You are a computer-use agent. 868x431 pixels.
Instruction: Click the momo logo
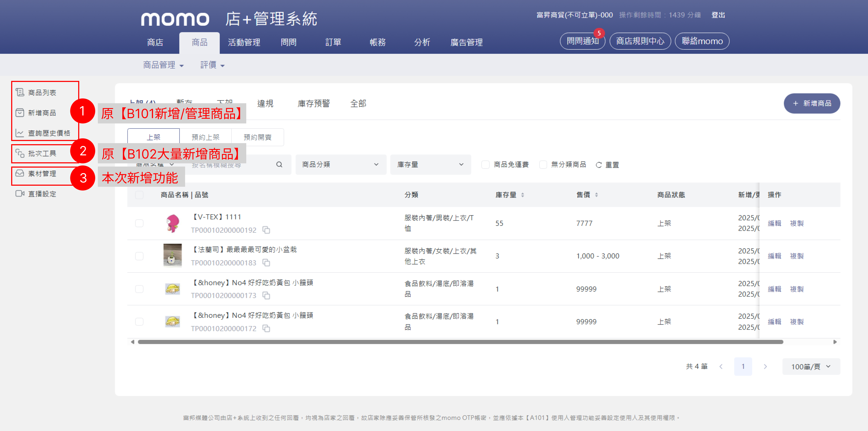175,19
